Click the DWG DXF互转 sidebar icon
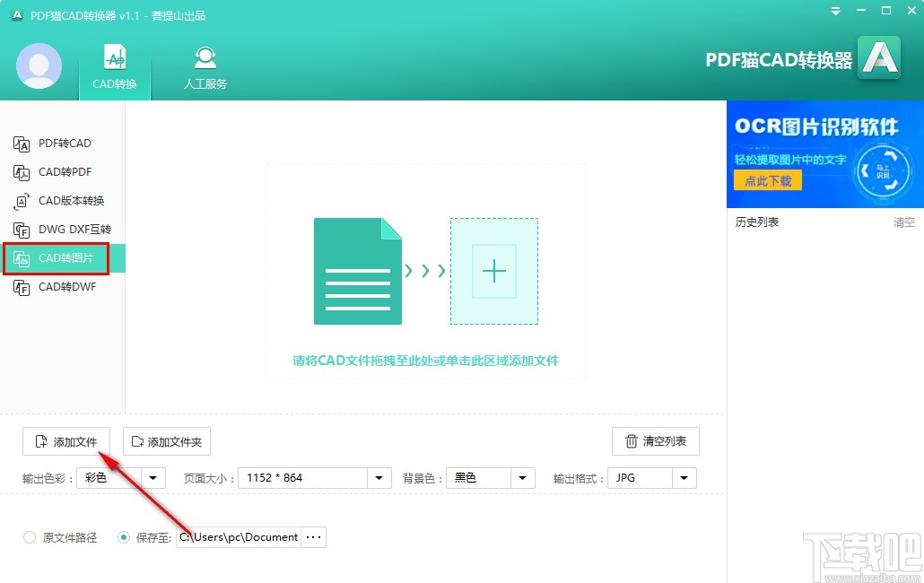This screenshot has height=583, width=924. click(x=22, y=230)
